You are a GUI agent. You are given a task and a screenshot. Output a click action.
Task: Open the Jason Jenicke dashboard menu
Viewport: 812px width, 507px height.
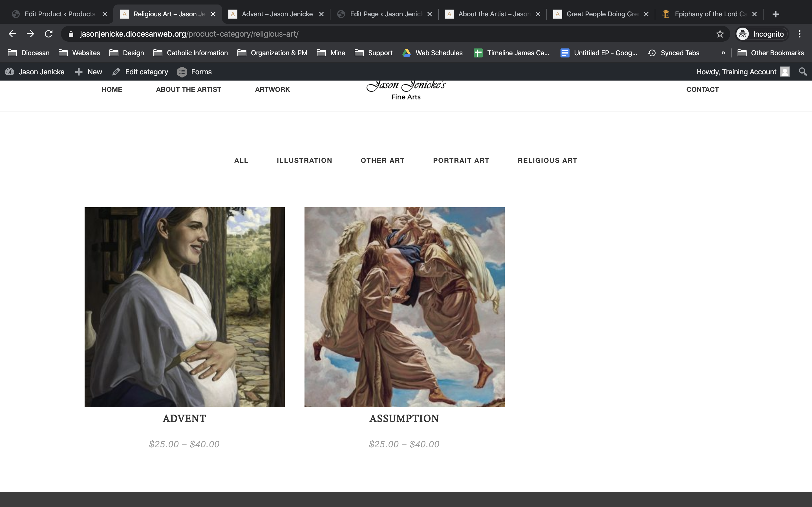click(35, 72)
